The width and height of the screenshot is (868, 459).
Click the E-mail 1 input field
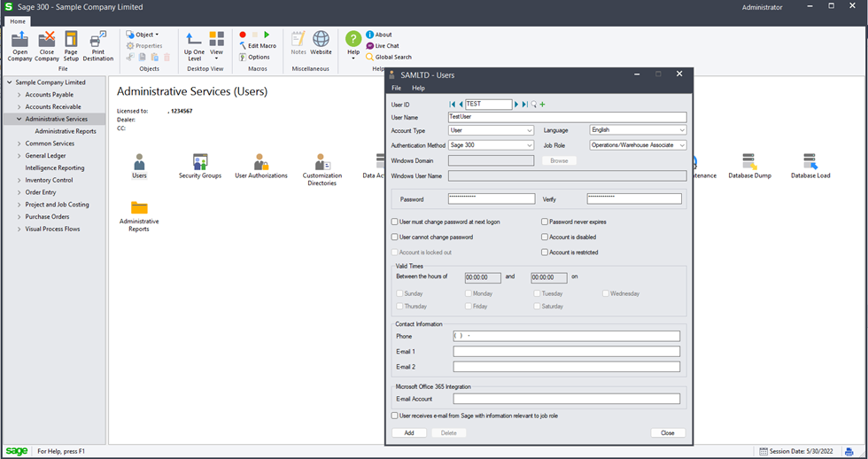[566, 352]
